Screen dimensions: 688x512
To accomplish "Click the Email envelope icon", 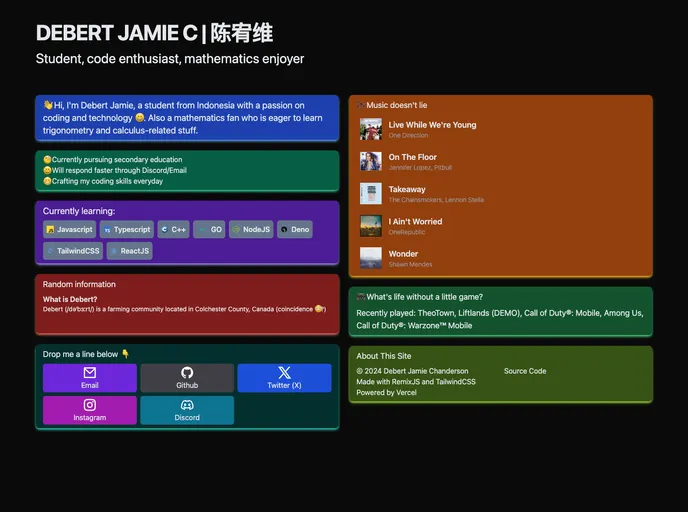I will 90,372.
